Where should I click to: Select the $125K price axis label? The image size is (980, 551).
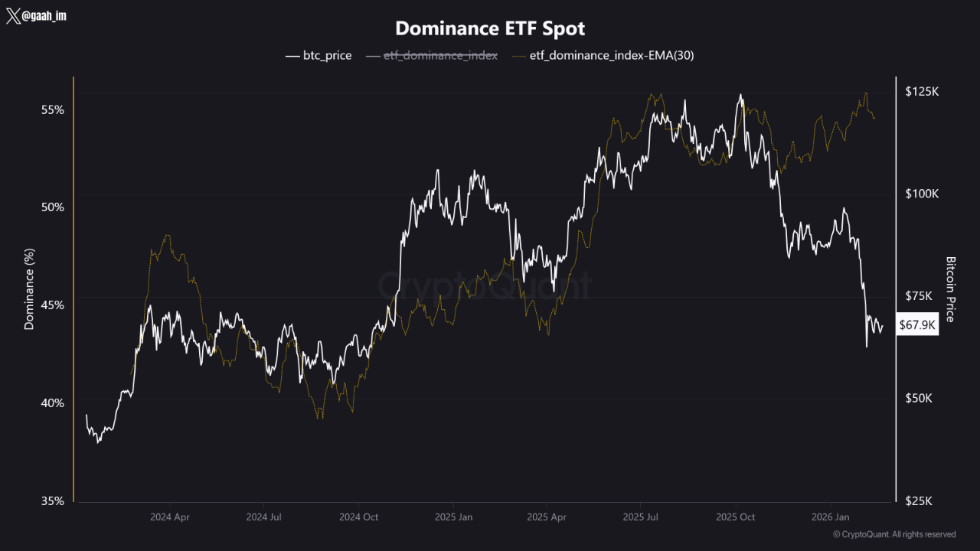click(x=922, y=92)
